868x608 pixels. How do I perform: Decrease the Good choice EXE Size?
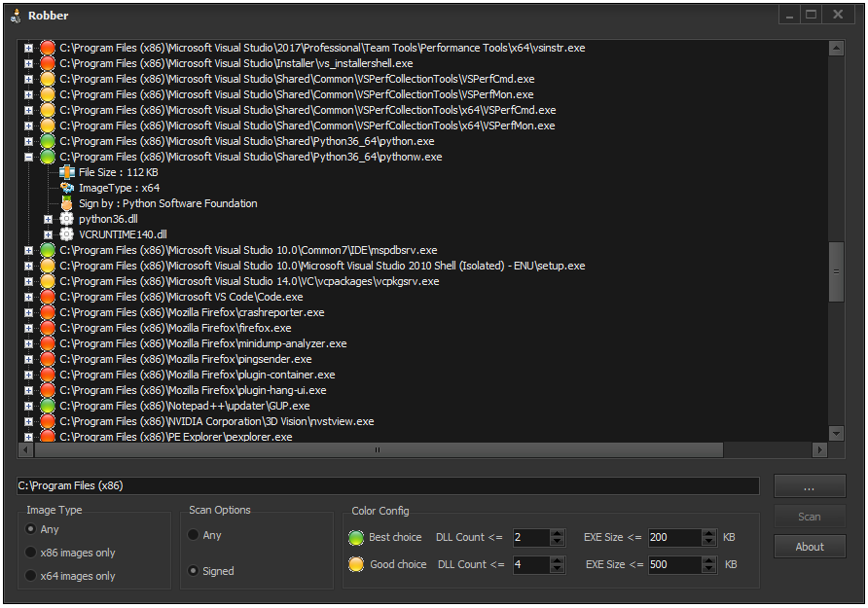709,568
